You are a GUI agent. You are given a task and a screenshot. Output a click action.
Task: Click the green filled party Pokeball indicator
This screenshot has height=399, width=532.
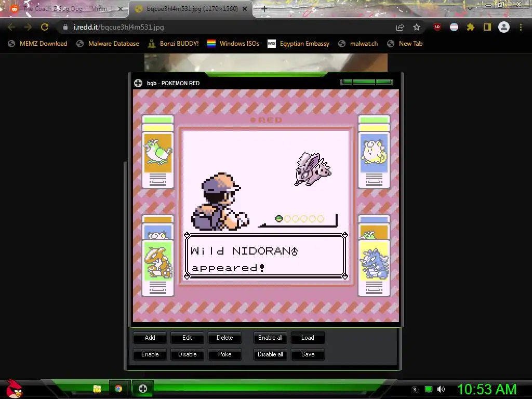(279, 219)
